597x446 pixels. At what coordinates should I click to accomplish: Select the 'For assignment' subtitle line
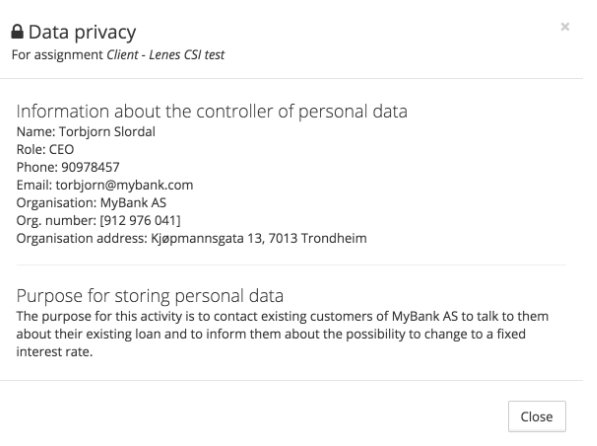click(118, 55)
